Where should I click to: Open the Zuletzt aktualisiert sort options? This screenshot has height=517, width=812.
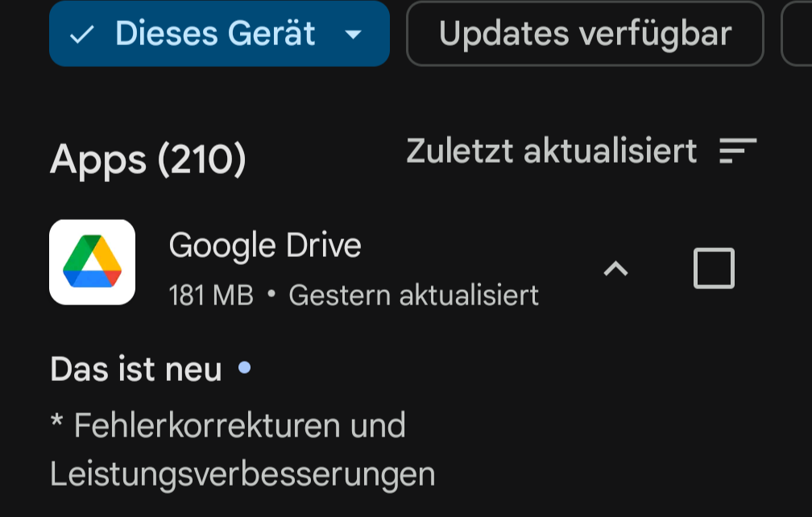coord(551,151)
